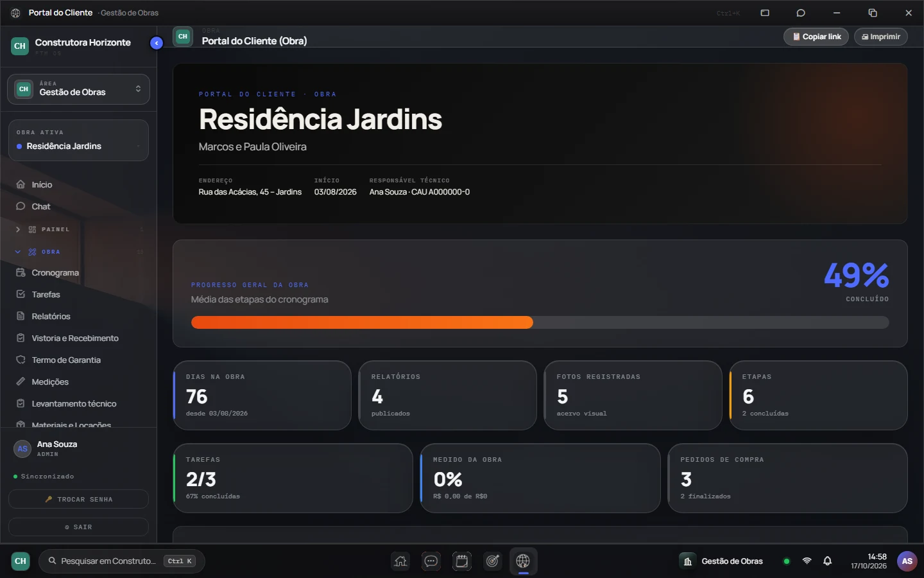Viewport: 924px width, 578px height.
Task: Click the Copiar link button
Action: coord(816,37)
